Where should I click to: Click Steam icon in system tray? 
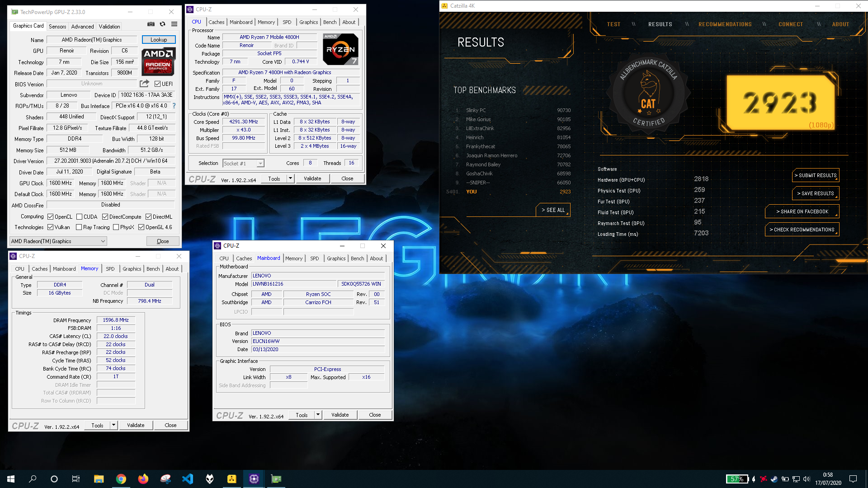774,479
